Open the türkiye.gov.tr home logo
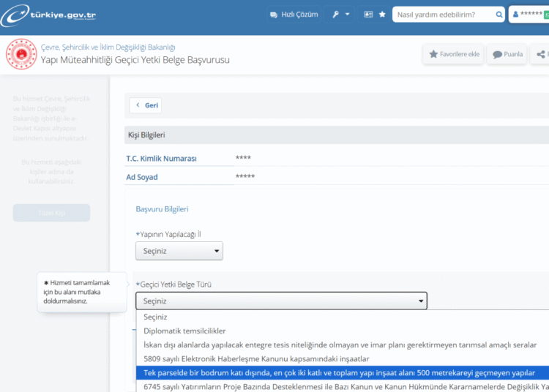Screen dimensions: 549x392 (48, 15)
